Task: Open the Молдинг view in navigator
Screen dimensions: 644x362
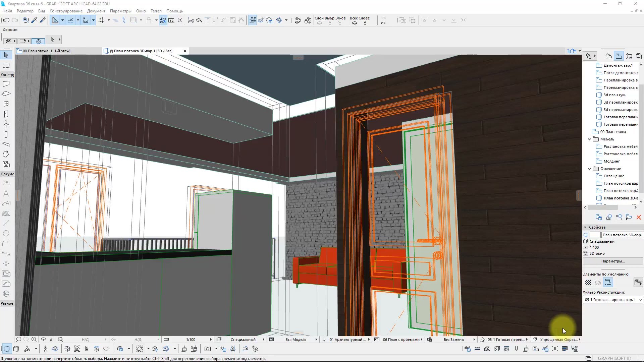Action: point(611,161)
